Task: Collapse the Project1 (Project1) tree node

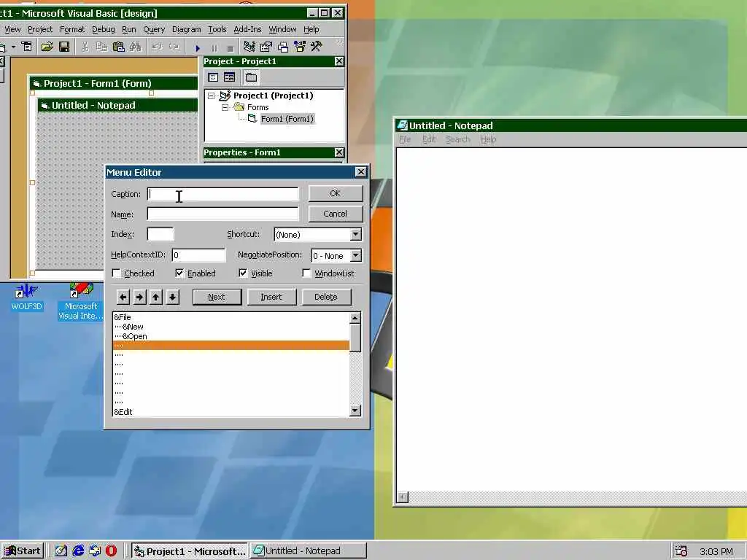Action: coord(211,96)
